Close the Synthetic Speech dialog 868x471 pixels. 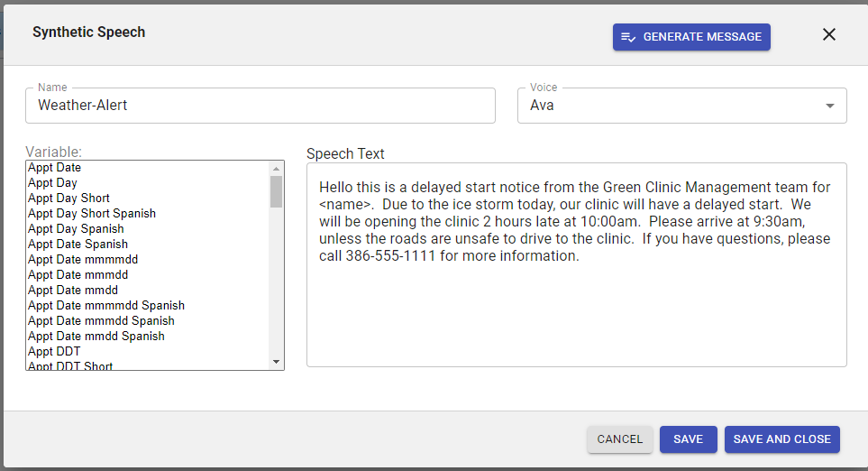[x=829, y=34]
